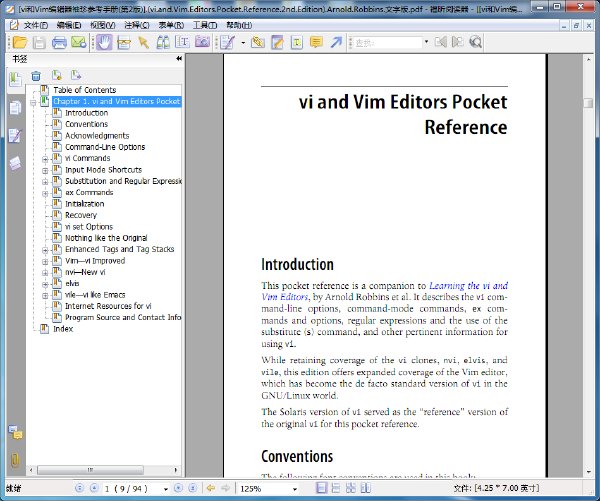Toggle the annotations side panel icon
The height and width of the screenshot is (501, 600).
(x=15, y=135)
